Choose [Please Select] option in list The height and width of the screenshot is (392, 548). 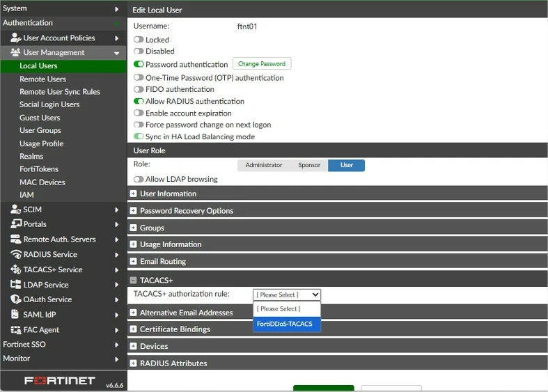[x=287, y=309]
